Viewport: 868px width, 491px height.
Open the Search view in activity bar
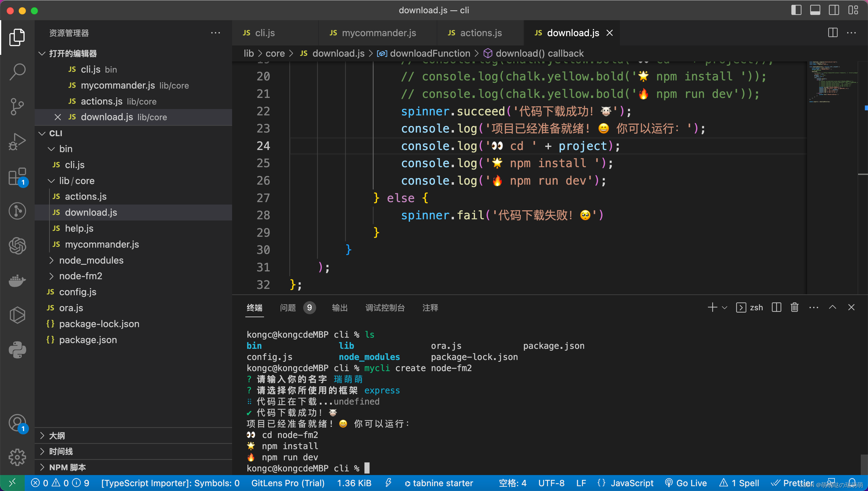coord(17,72)
